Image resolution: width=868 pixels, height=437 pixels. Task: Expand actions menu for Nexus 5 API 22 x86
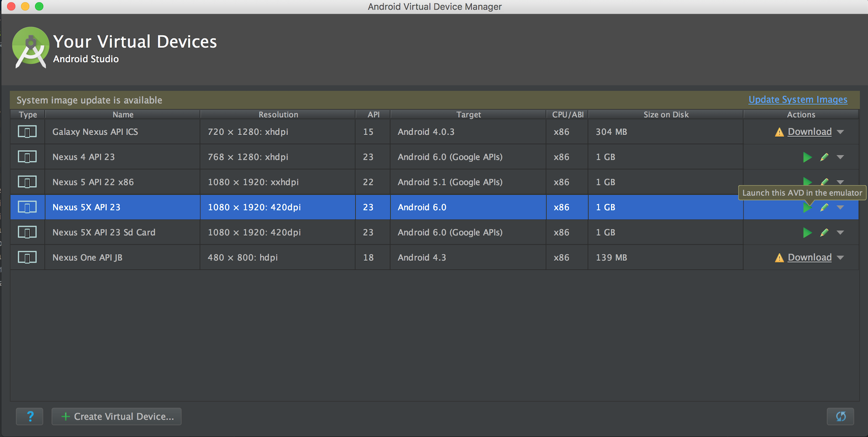tap(841, 182)
